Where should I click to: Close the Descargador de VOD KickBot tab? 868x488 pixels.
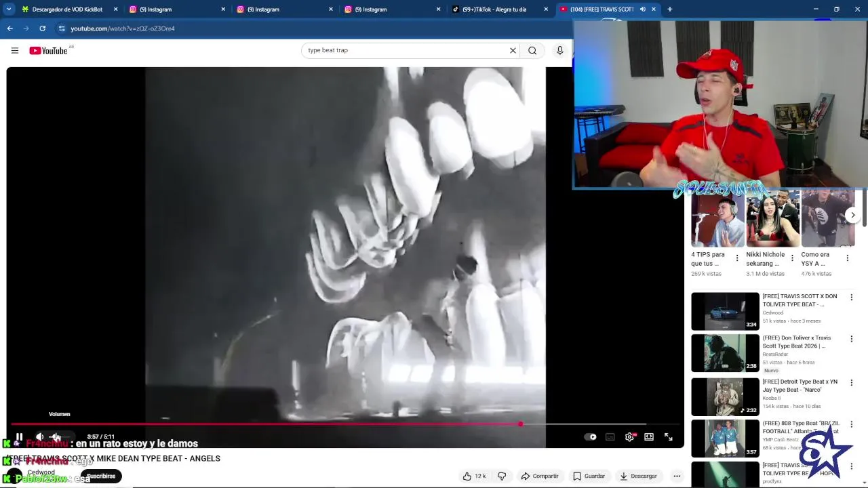point(115,9)
